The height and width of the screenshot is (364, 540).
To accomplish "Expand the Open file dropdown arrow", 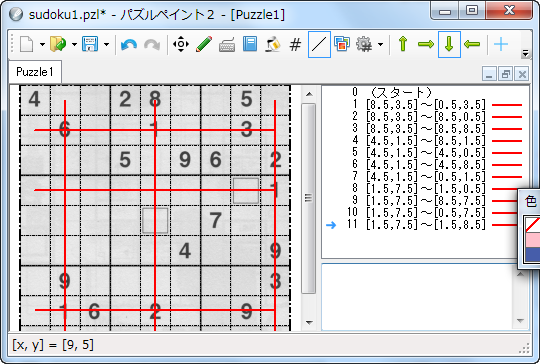I will point(74,44).
